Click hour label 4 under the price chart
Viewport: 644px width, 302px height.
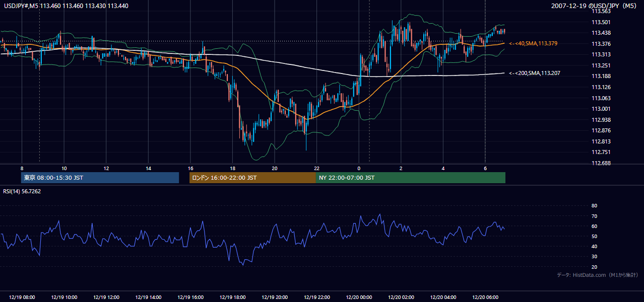coord(443,168)
